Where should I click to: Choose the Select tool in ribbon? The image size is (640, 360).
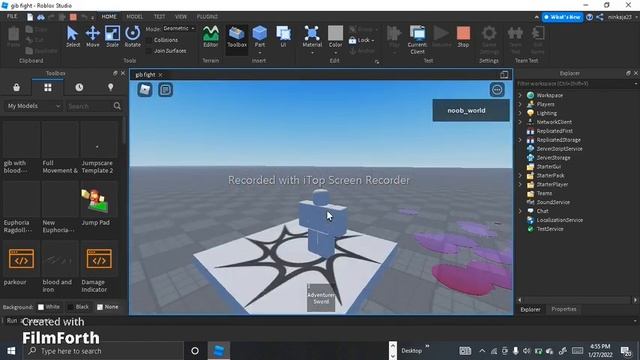[72, 37]
